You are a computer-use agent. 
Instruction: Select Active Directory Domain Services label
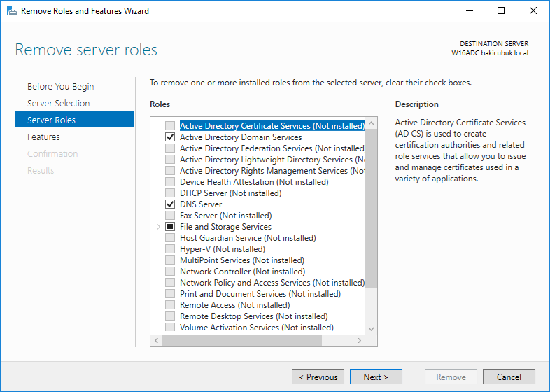pyautogui.click(x=241, y=137)
